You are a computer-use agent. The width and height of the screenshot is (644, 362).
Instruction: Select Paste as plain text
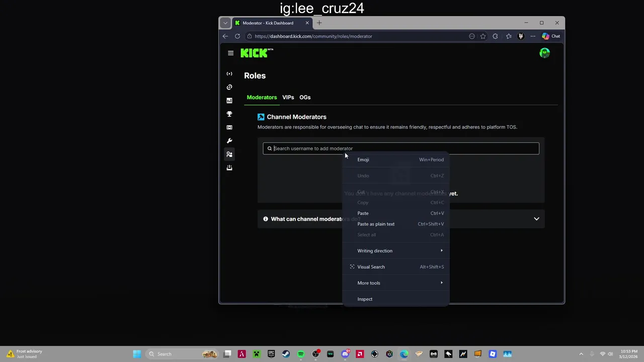[x=396, y=224]
